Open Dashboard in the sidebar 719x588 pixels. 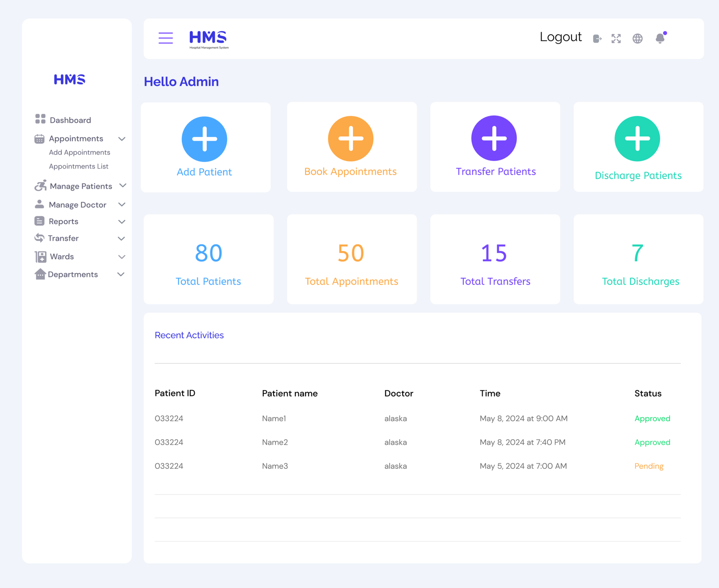point(70,120)
